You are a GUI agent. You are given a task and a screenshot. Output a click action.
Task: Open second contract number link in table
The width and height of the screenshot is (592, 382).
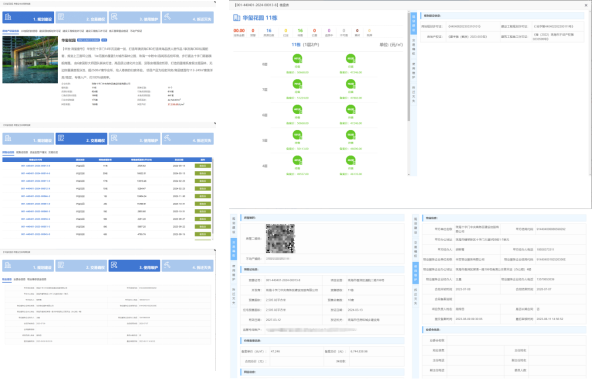coord(35,173)
